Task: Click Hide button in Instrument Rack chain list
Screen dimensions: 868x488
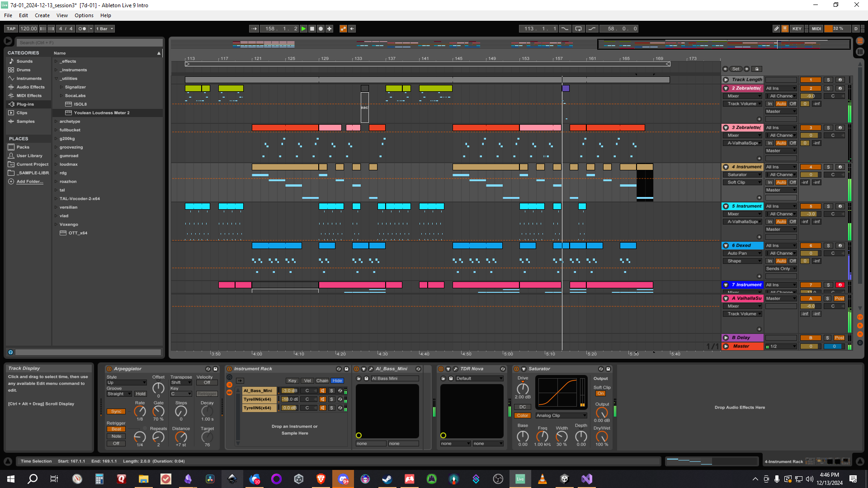Action: click(x=337, y=381)
